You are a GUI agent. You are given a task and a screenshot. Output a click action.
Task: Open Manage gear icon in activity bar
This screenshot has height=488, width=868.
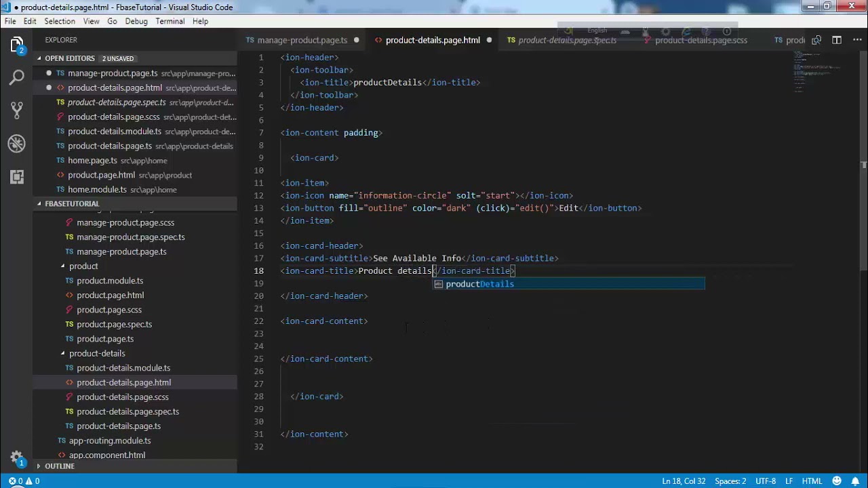pos(16,457)
